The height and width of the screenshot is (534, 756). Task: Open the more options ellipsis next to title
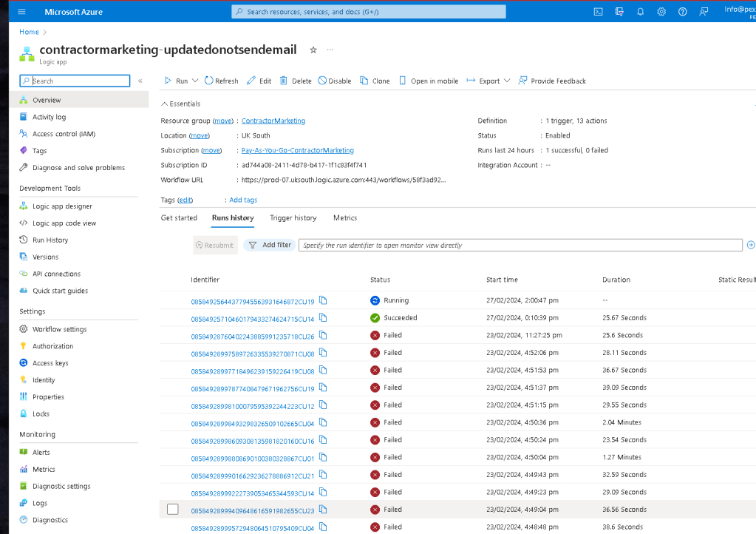tap(330, 50)
